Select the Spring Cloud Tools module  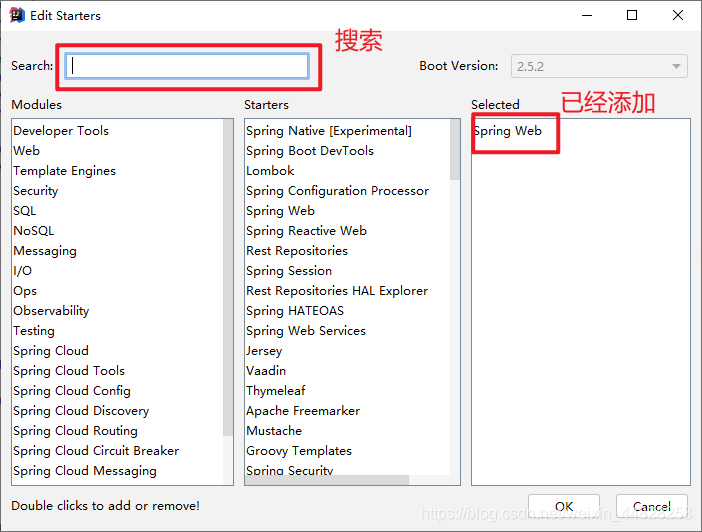[x=69, y=371]
